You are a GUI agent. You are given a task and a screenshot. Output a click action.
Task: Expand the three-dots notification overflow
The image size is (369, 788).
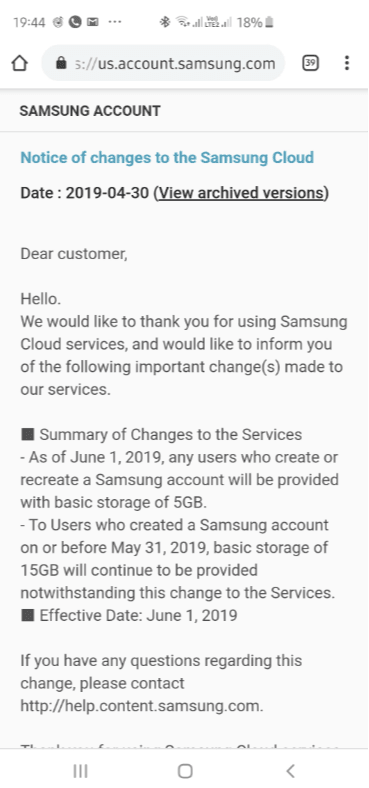[115, 22]
